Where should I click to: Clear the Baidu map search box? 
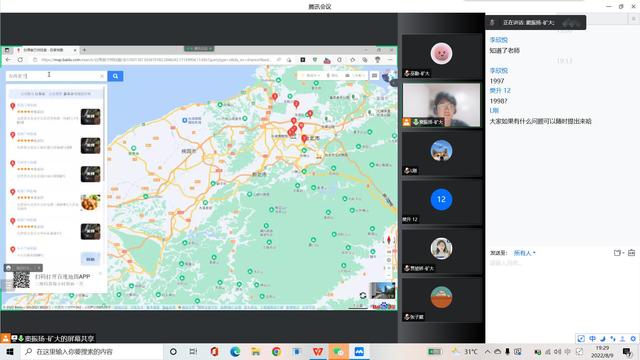pos(102,76)
